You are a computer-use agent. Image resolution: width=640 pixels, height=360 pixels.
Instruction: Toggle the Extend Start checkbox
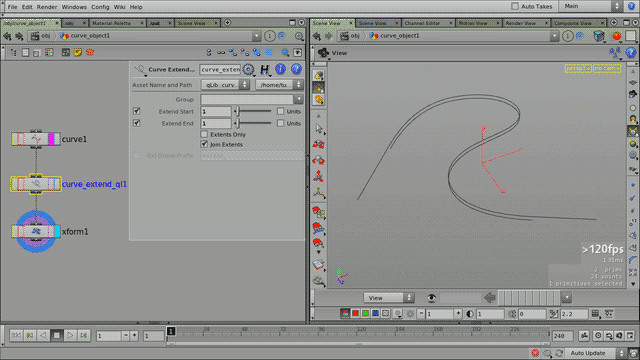[x=137, y=111]
